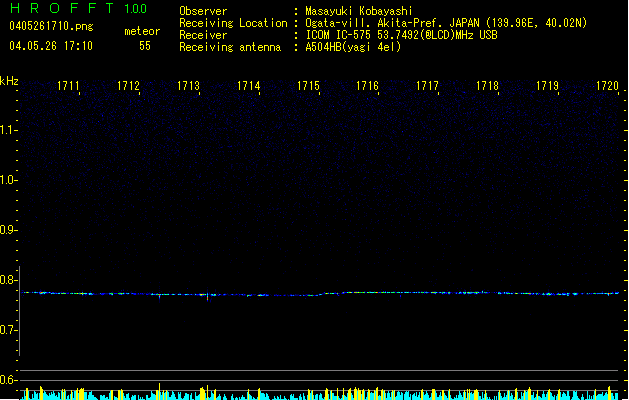Screen dimensions: 629x400
Task: Click the meteor label
Action: coord(142,31)
